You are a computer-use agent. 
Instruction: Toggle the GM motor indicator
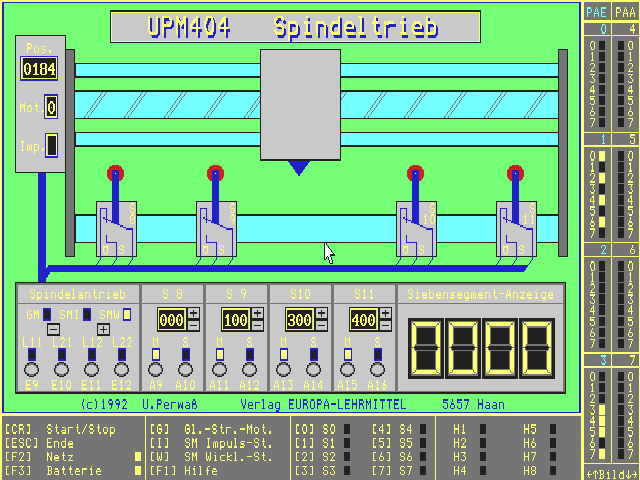(47, 315)
